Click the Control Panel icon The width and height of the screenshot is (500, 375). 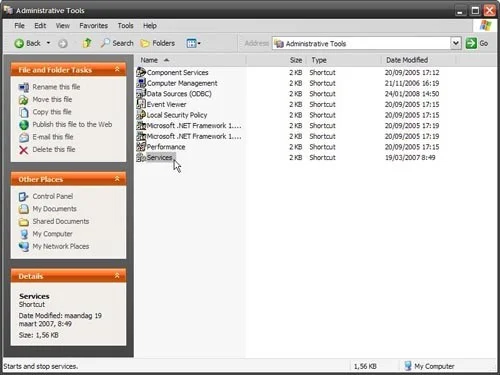[x=23, y=197]
